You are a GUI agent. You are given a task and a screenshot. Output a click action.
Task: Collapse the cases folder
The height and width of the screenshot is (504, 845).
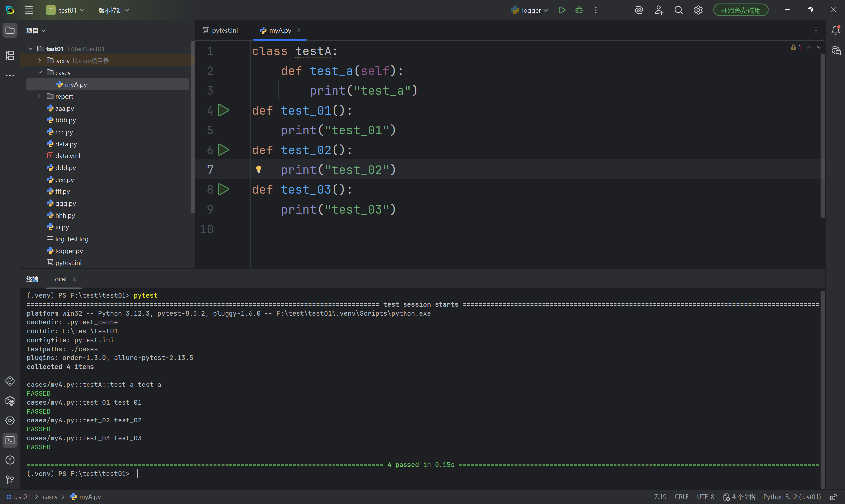(x=40, y=73)
